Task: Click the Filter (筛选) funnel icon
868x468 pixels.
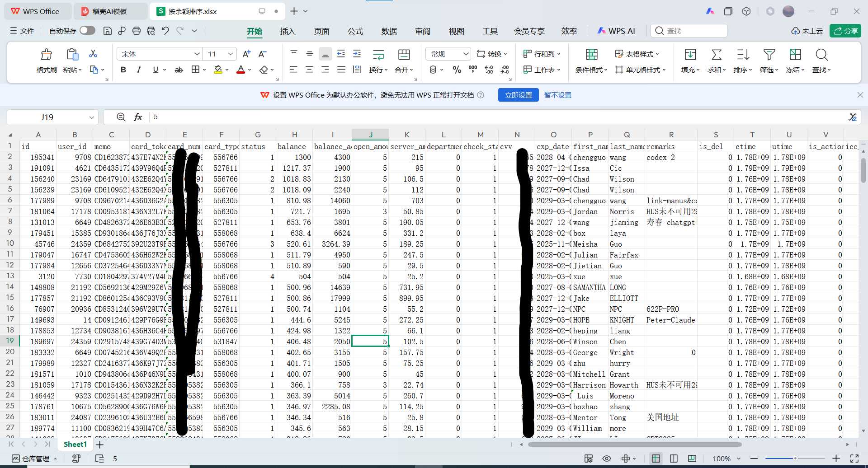Action: point(769,55)
